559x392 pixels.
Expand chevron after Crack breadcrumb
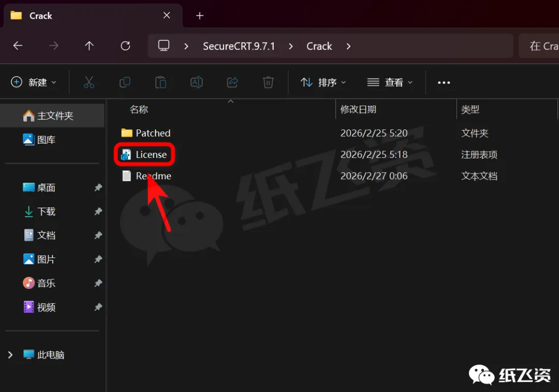[348, 46]
